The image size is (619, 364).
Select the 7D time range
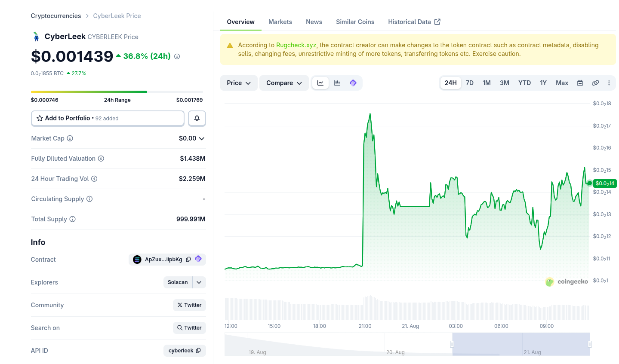(470, 83)
